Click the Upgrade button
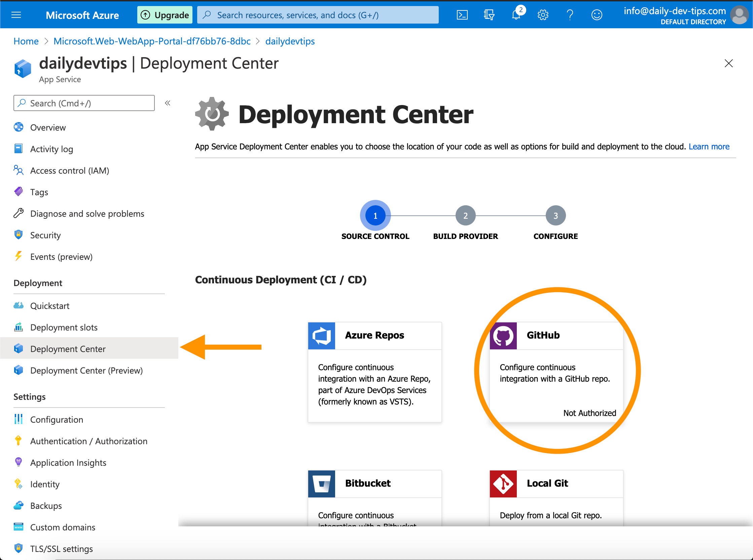 [x=165, y=14]
